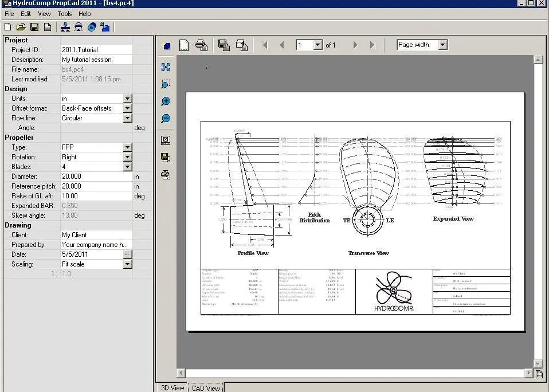The width and height of the screenshot is (549, 392).
Task: Click the multi-page copy icon beside export icon
Action: point(242,45)
